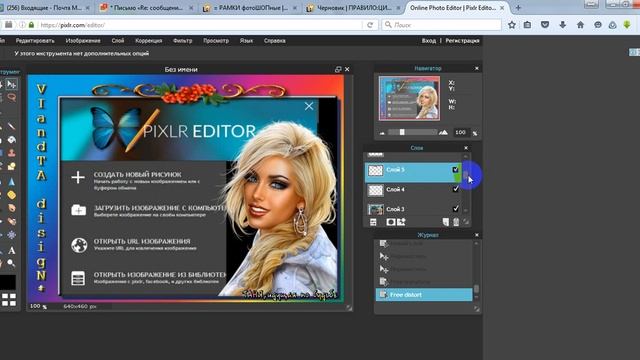Select the Lasso tool
640x360 pixels.
click(11, 98)
